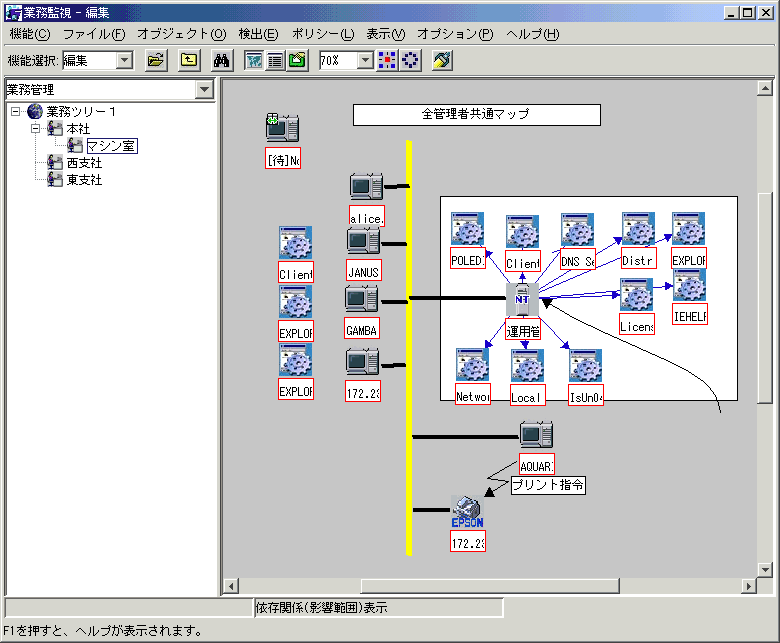Click the yellow highlighter toolbar icon
The height and width of the screenshot is (643, 780).
click(442, 61)
